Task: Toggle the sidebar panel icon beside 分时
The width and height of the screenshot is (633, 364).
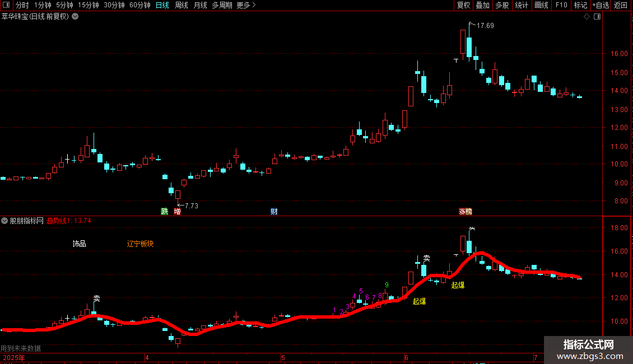Action: [x=6, y=5]
